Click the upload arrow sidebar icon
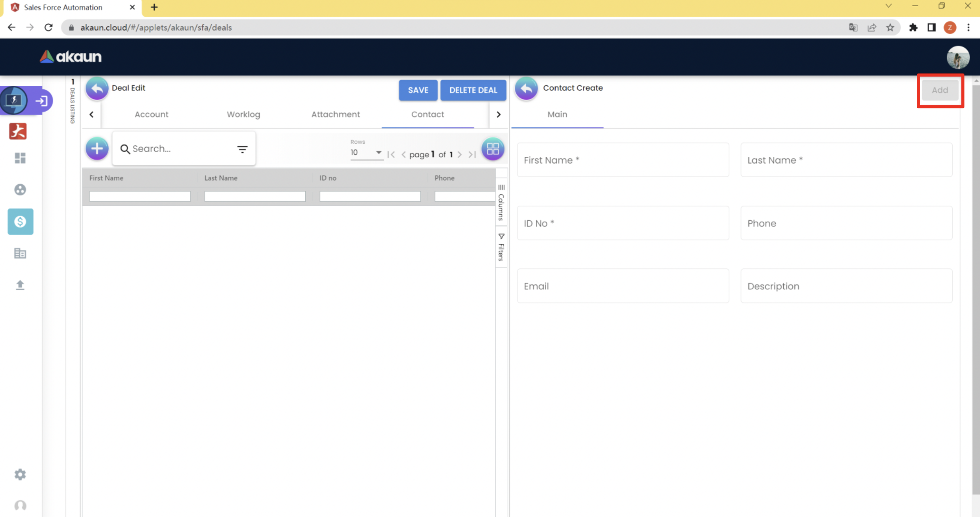Image resolution: width=980 pixels, height=517 pixels. tap(20, 285)
